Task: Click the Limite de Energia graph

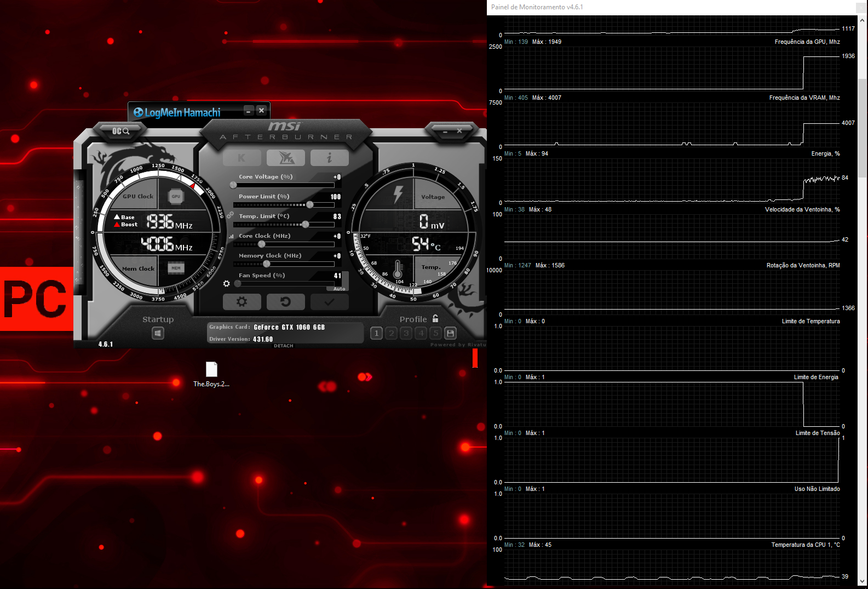Action: tap(672, 404)
